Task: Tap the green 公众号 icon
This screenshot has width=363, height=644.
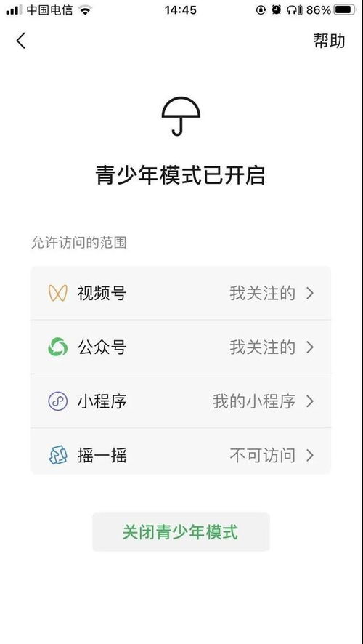Action: [x=57, y=347]
